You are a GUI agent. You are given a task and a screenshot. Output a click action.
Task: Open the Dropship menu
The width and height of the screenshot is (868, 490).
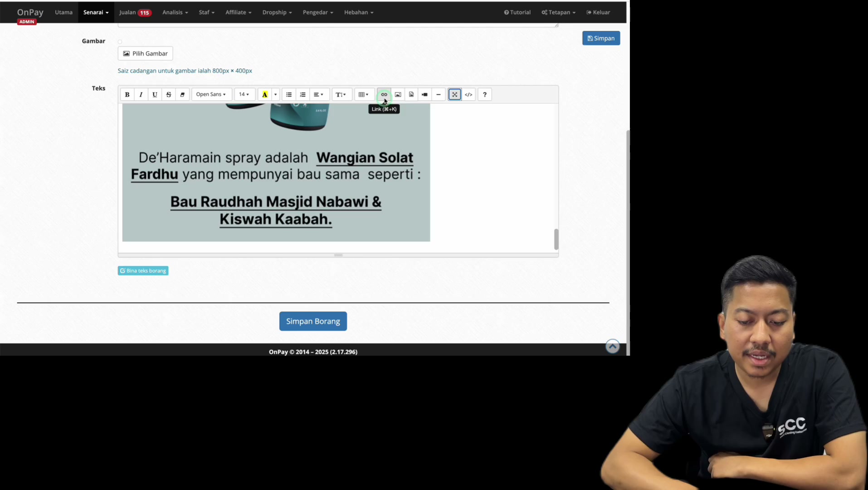pos(277,12)
